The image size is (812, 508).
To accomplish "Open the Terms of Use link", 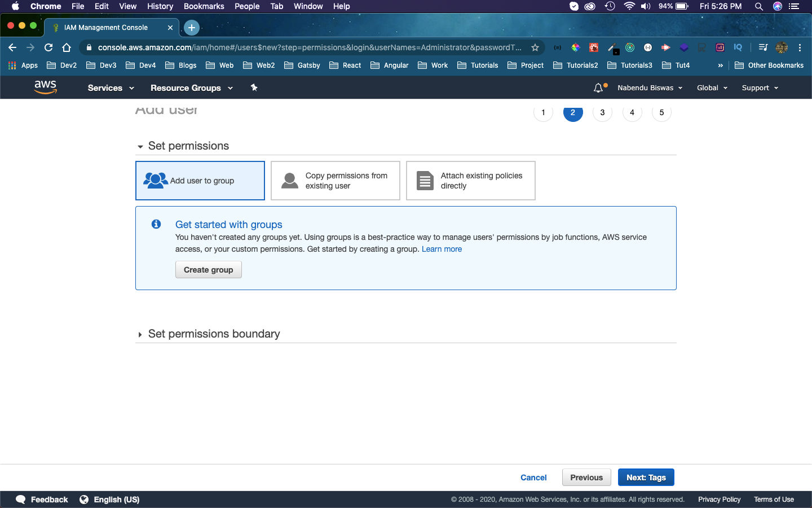I will click(774, 500).
